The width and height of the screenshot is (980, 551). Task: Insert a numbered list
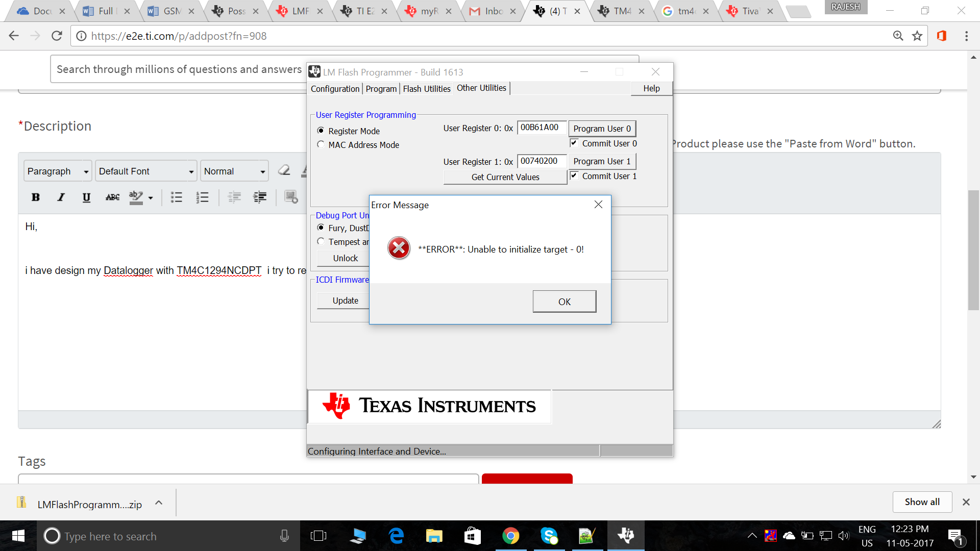pyautogui.click(x=202, y=197)
